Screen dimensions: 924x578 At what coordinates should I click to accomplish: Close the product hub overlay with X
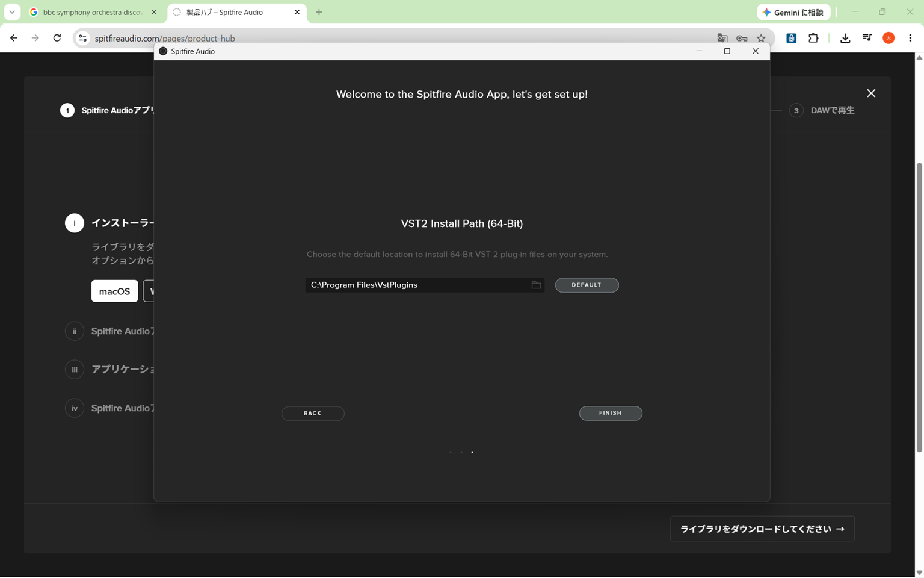tap(871, 93)
